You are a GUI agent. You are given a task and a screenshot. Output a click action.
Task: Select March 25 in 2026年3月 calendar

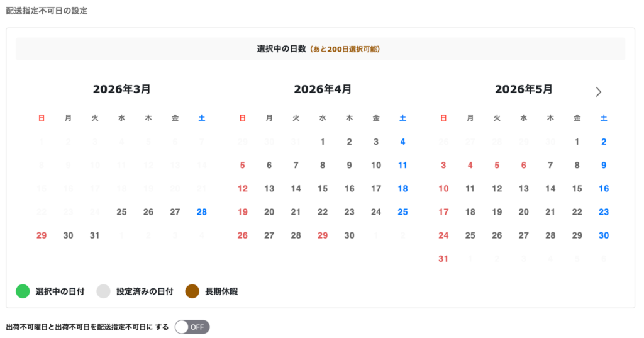click(x=121, y=212)
